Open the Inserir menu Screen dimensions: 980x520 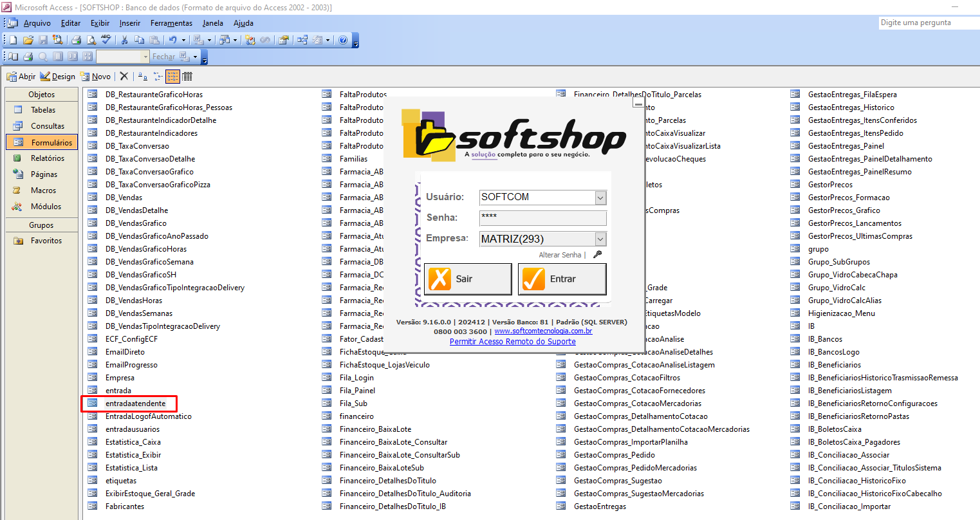(129, 23)
